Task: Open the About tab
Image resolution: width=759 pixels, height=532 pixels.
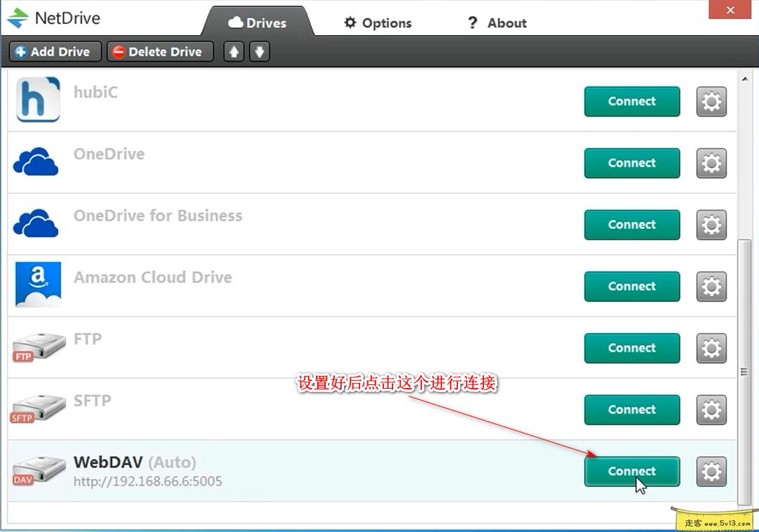Action: click(x=497, y=23)
